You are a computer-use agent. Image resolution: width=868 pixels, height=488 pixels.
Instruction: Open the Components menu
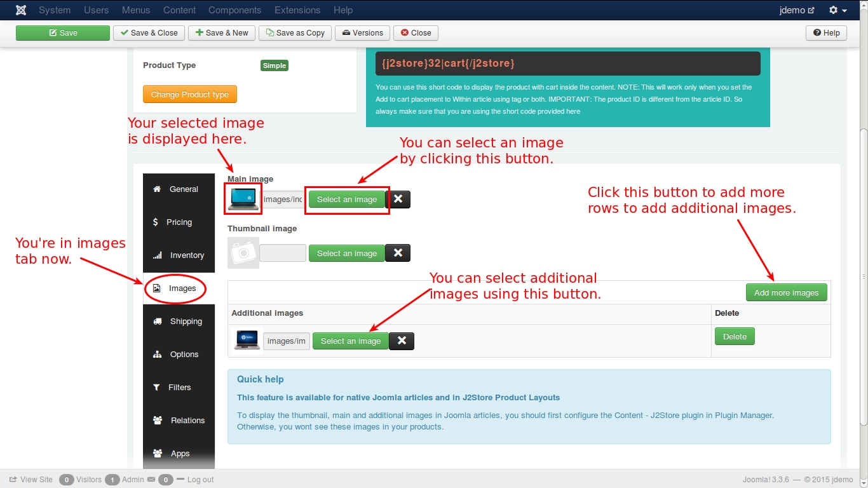(x=235, y=10)
